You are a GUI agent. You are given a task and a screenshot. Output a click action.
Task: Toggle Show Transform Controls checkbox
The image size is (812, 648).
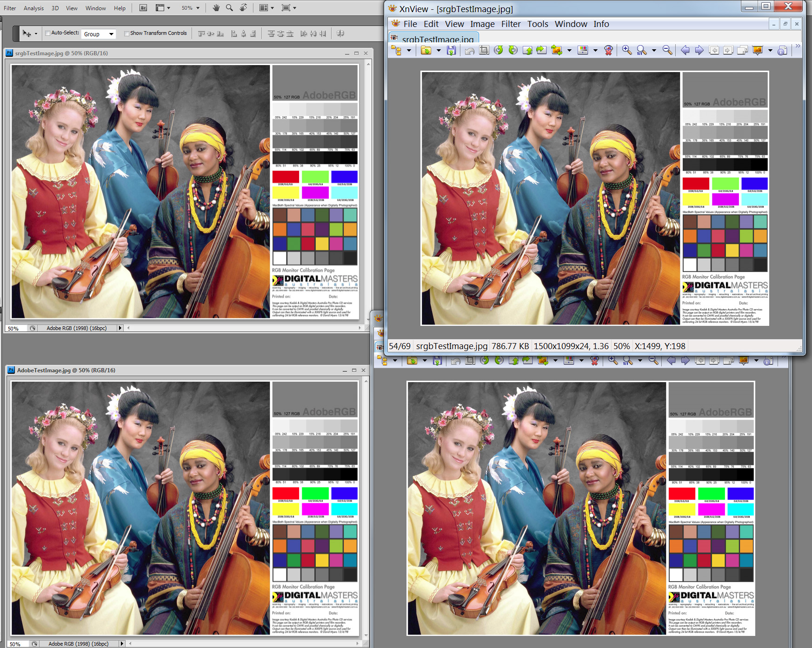[126, 33]
